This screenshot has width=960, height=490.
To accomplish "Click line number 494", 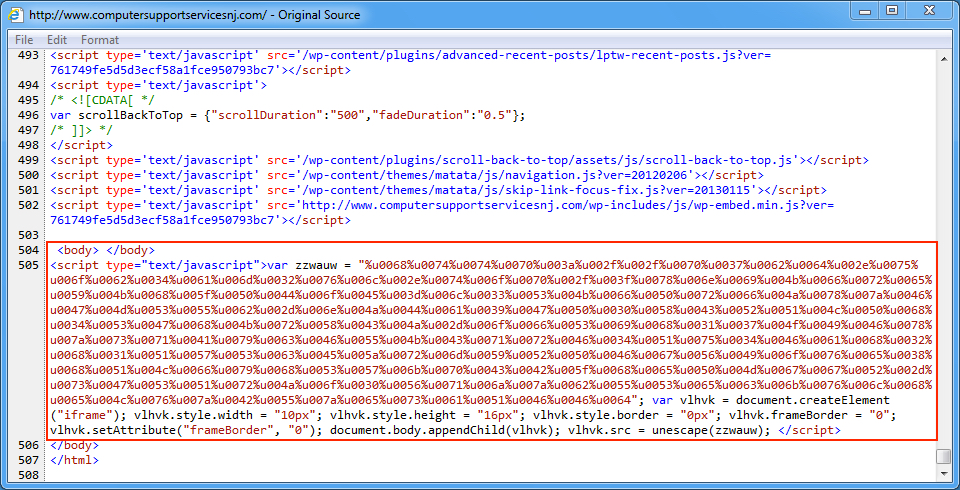I will [28, 85].
